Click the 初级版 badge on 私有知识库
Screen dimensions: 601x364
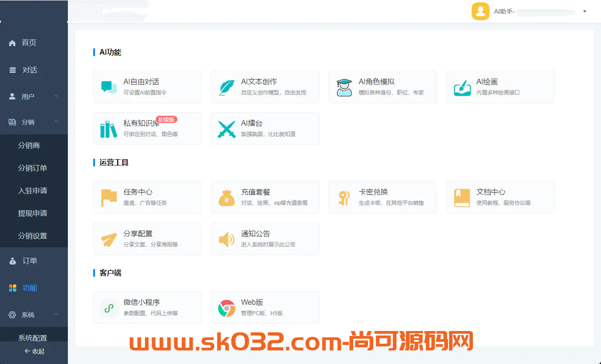coord(167,119)
